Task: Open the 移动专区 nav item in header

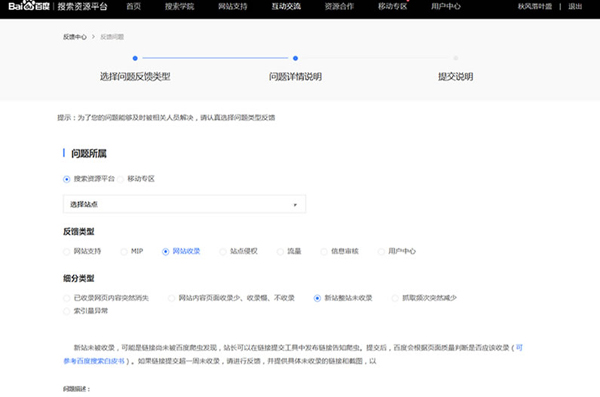Action: (x=393, y=6)
